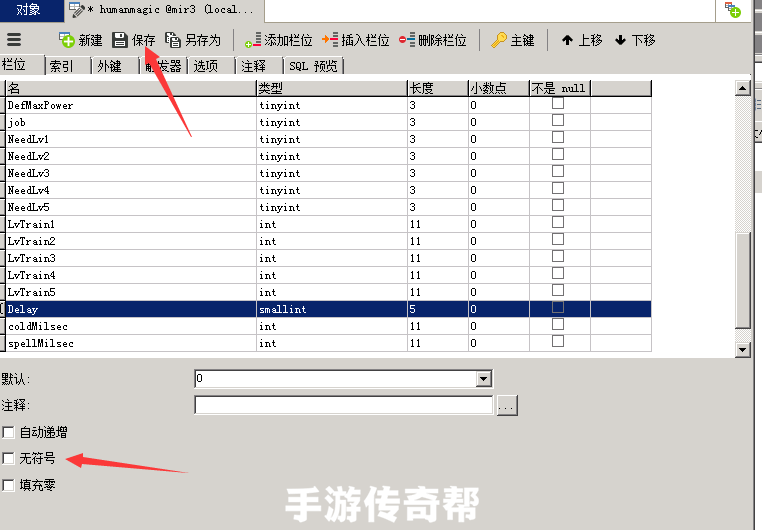Select the humanmagic @mir3 tab
Viewport: 762px width, 530px height.
[x=164, y=10]
